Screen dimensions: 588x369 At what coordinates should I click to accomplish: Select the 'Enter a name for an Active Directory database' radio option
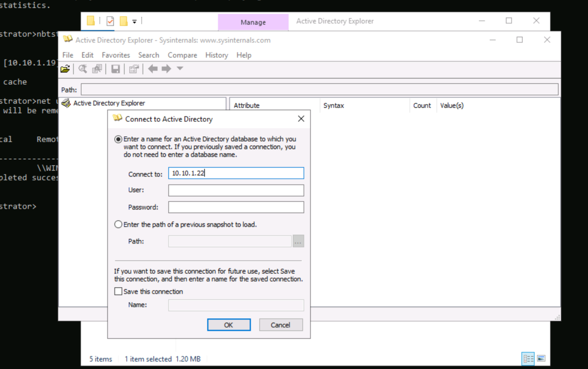pos(118,139)
